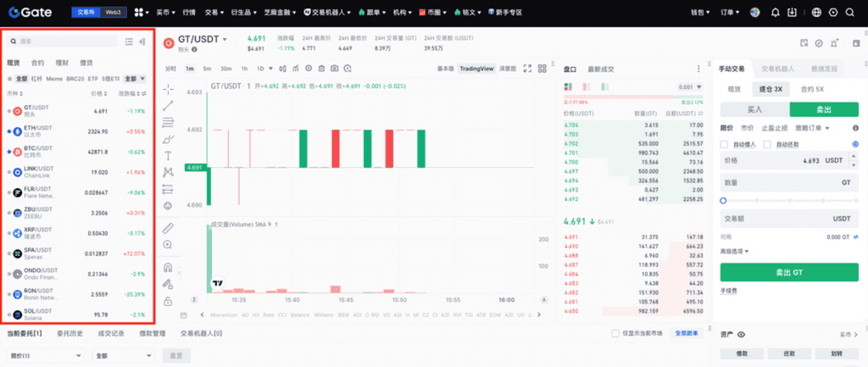This screenshot has height=367, width=868.
Task: Check 仅显示当前市场 option
Action: [x=615, y=333]
